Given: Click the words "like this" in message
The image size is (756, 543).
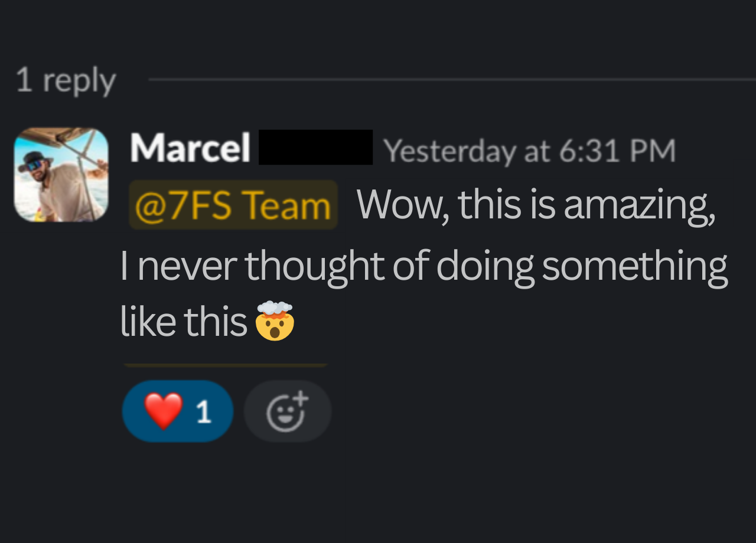Looking at the screenshot, I should (184, 322).
